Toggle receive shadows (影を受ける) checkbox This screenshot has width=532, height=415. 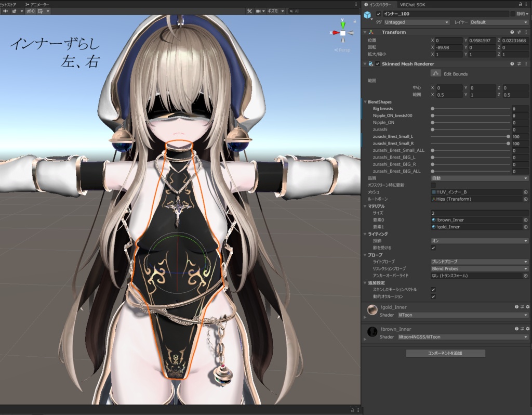(433, 248)
